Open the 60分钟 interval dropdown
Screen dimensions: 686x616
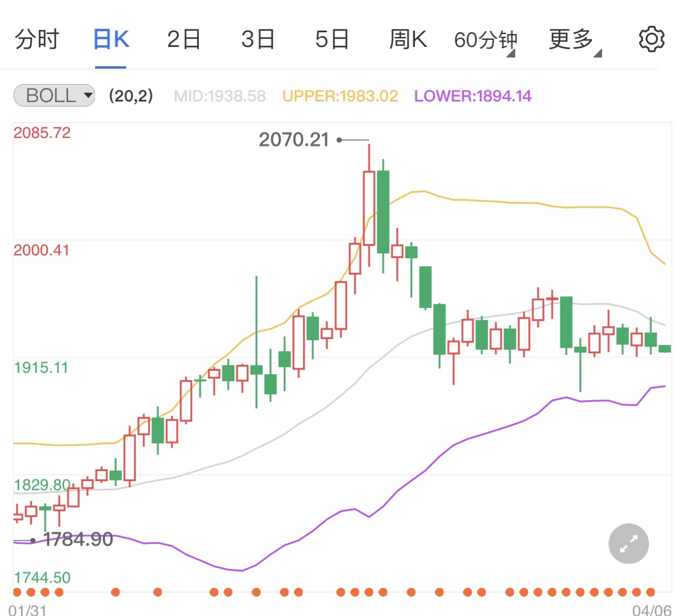coord(486,40)
